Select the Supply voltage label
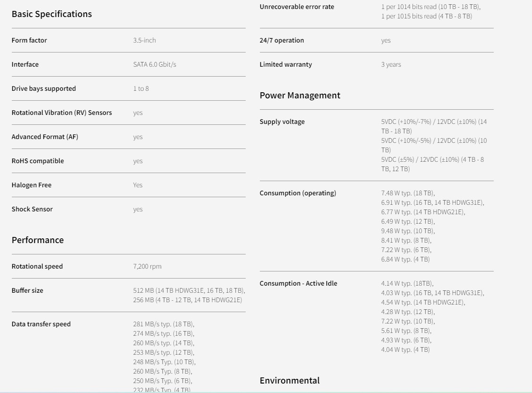 282,122
